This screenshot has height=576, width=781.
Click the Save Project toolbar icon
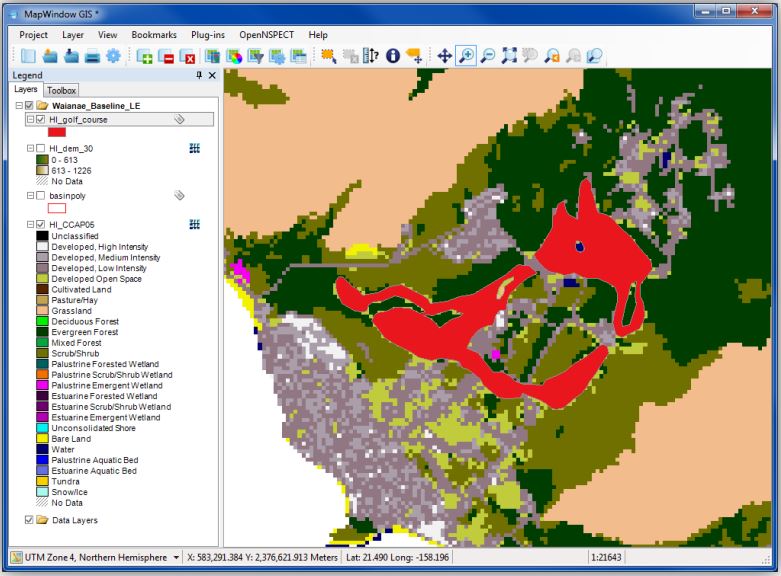coord(71,56)
